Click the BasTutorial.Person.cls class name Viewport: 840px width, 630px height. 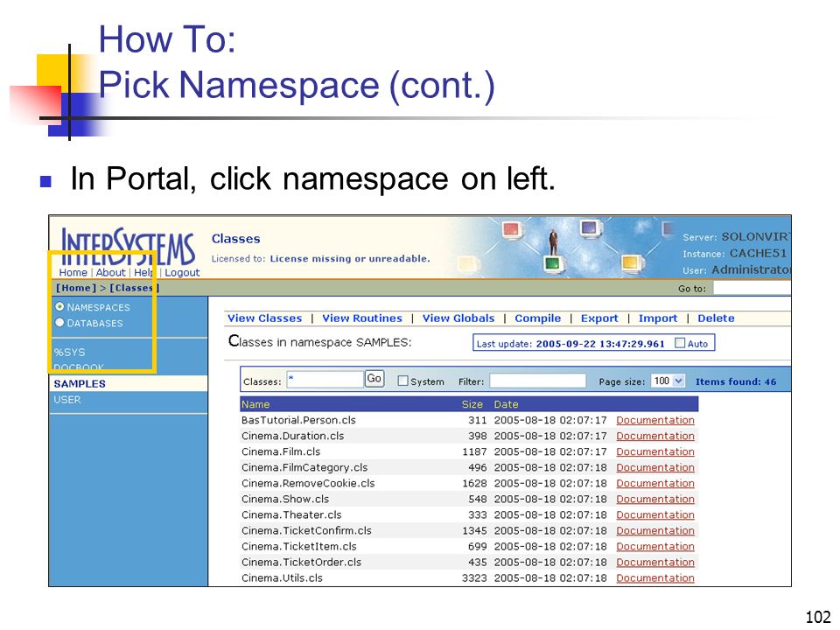pos(298,420)
